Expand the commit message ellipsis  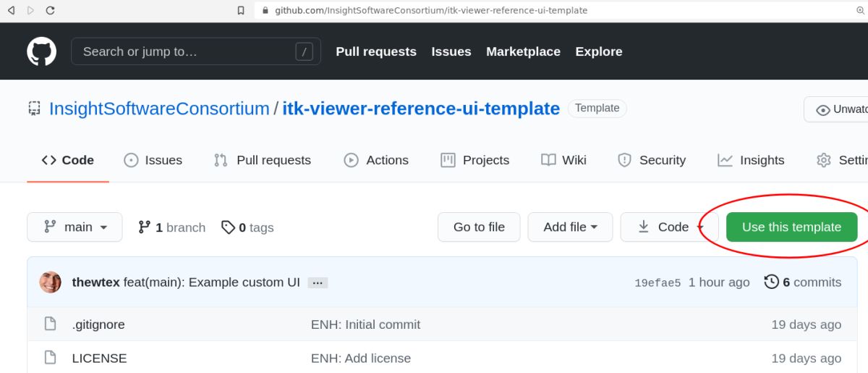(318, 282)
